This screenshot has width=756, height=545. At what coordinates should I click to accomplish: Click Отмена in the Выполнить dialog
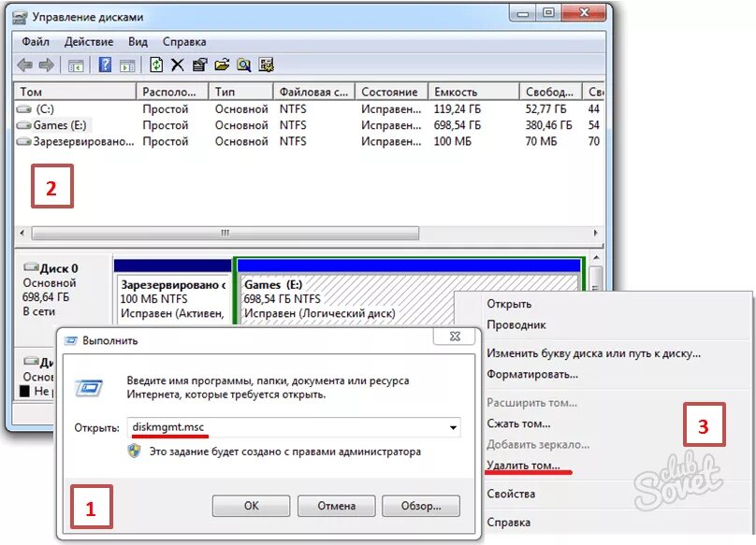(x=336, y=506)
